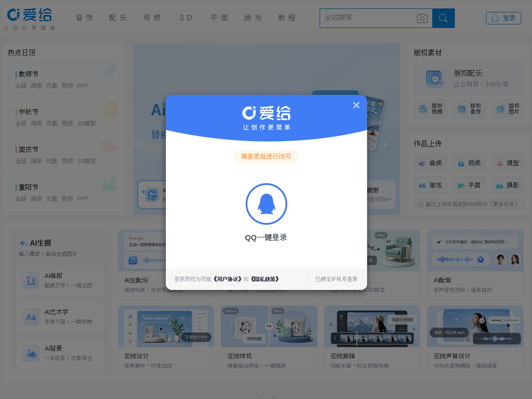Open the 用户协议 link
The height and width of the screenshot is (399, 532).
[227, 279]
